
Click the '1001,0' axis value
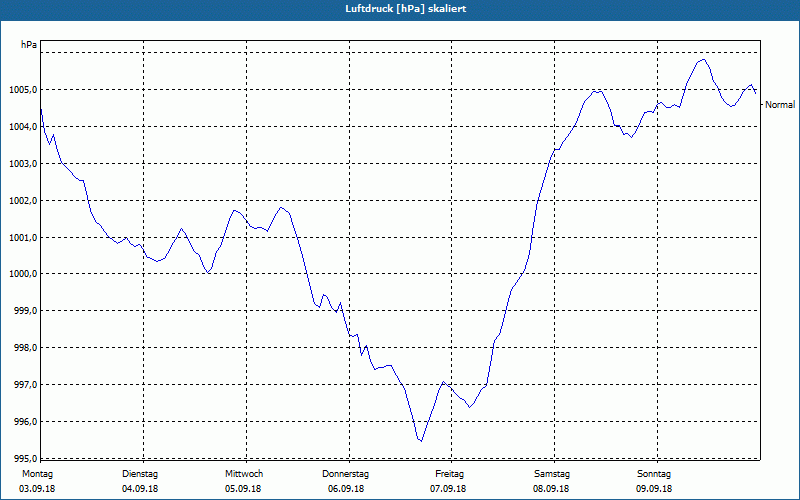23,238
